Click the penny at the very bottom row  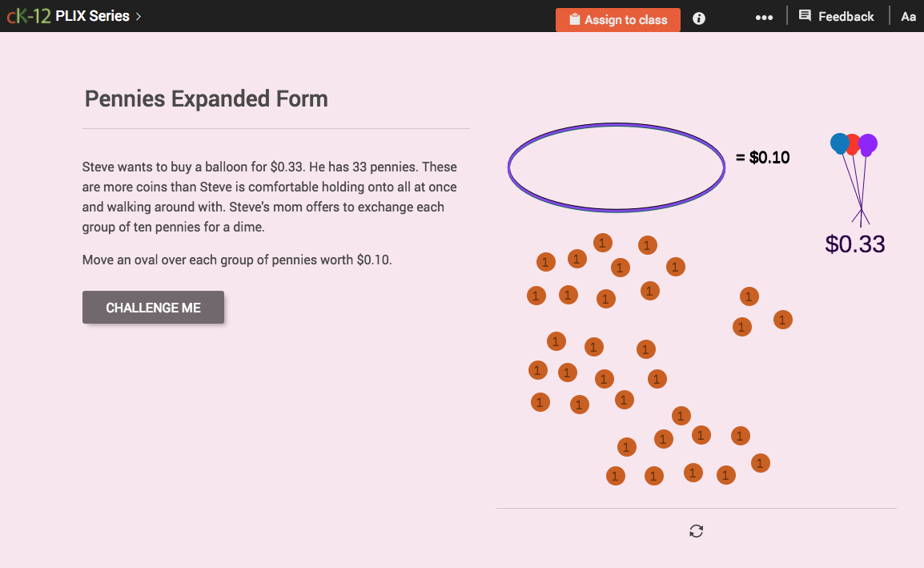tap(653, 475)
